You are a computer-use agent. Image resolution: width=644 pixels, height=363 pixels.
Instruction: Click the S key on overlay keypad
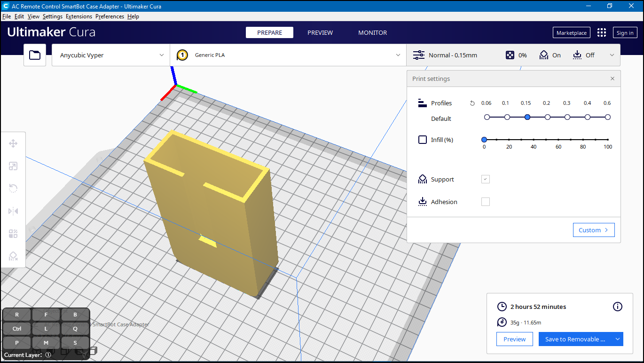coord(75,343)
